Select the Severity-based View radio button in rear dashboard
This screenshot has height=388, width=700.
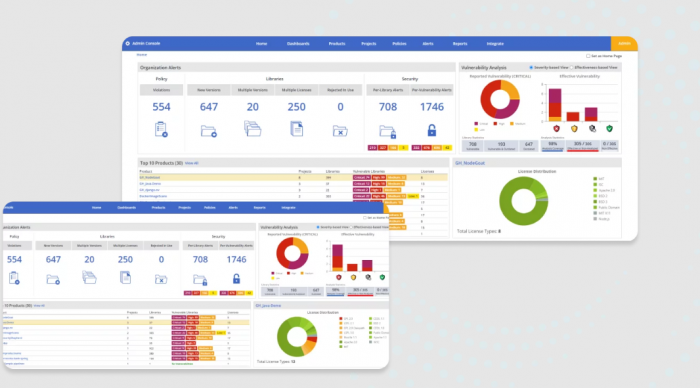pyautogui.click(x=531, y=67)
